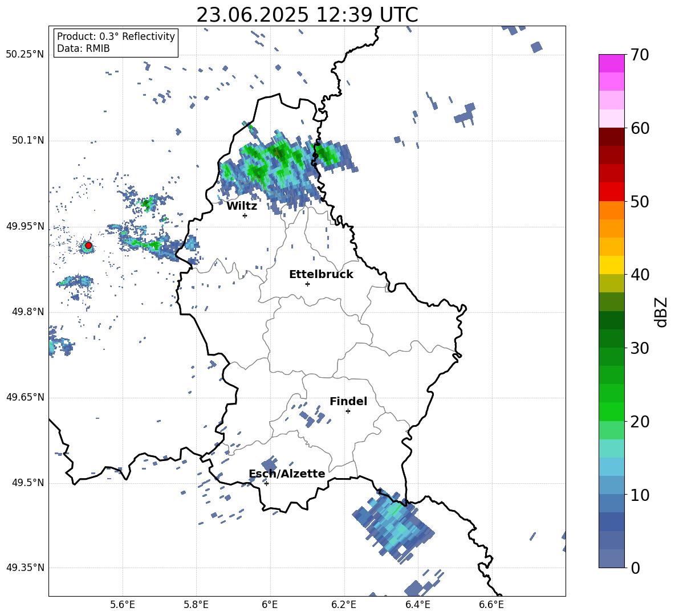The image size is (675, 616).
Task: Click the 49.5°N latitude label
Action: click(x=28, y=483)
